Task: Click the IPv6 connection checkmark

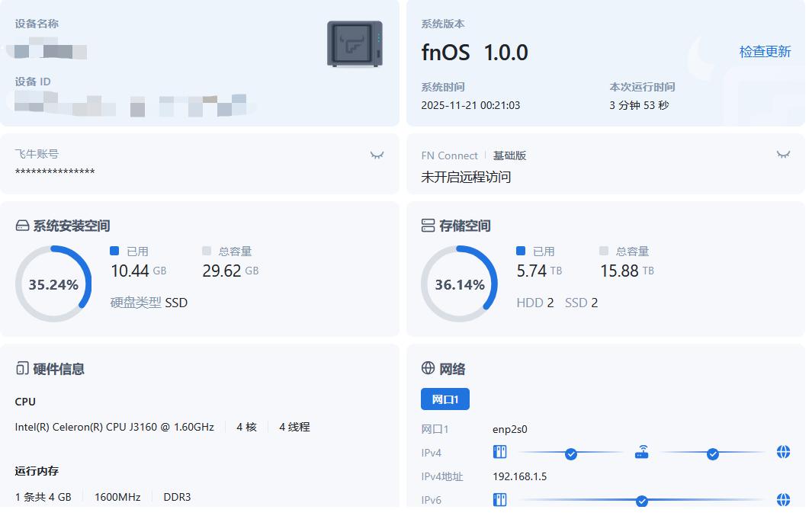Action: 642,501
